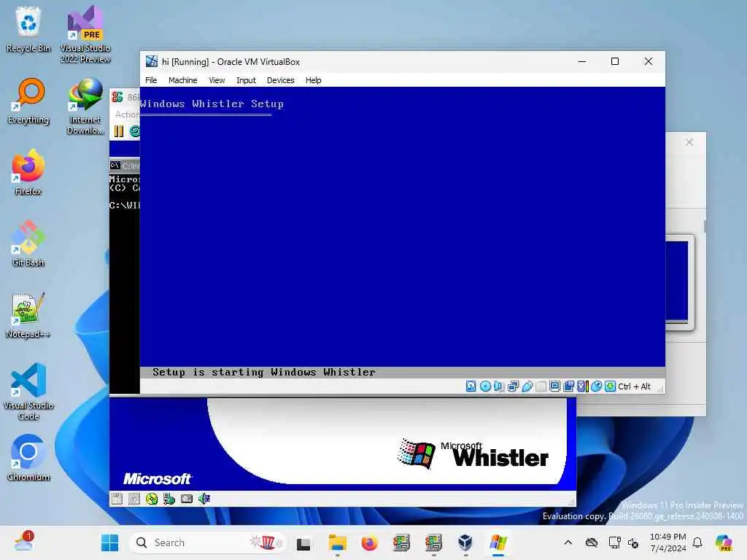Screen dimensions: 747x560
Task: Open the Recycle Bin desktop icon
Action: coord(28,29)
